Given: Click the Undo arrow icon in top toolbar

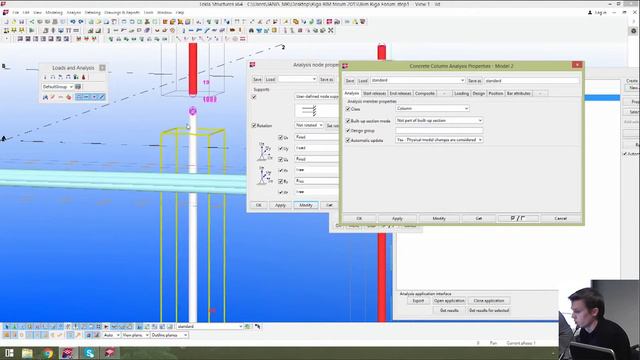Looking at the screenshot, I should click(x=73, y=22).
